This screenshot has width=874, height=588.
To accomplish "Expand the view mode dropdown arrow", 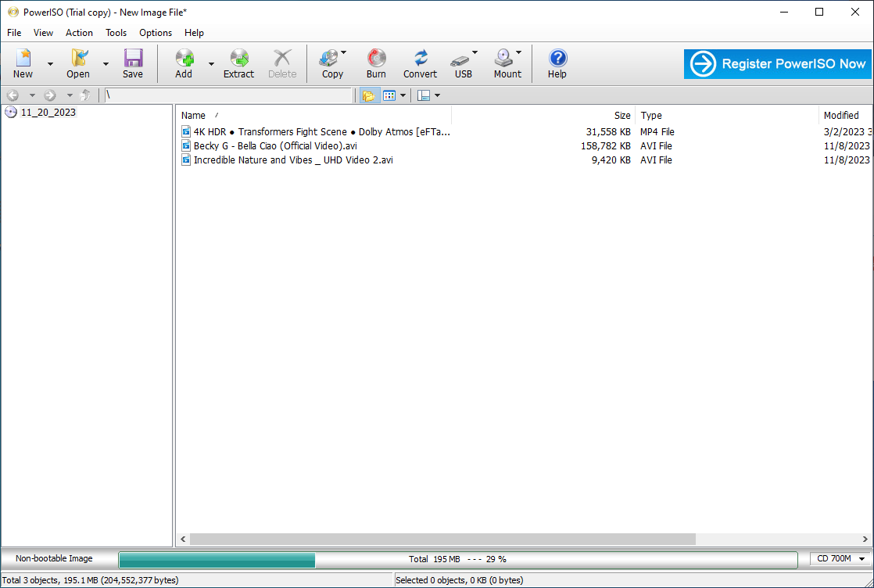I will (x=403, y=95).
